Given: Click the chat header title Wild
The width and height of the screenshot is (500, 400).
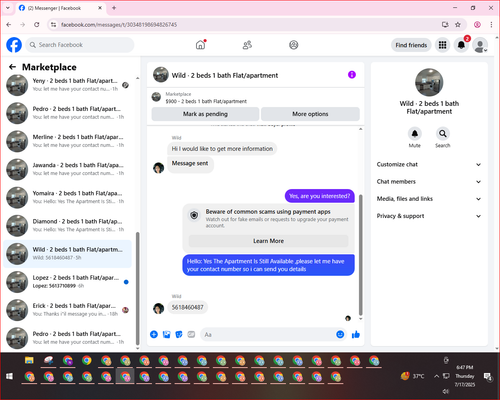Looking at the screenshot, I should 225,75.
